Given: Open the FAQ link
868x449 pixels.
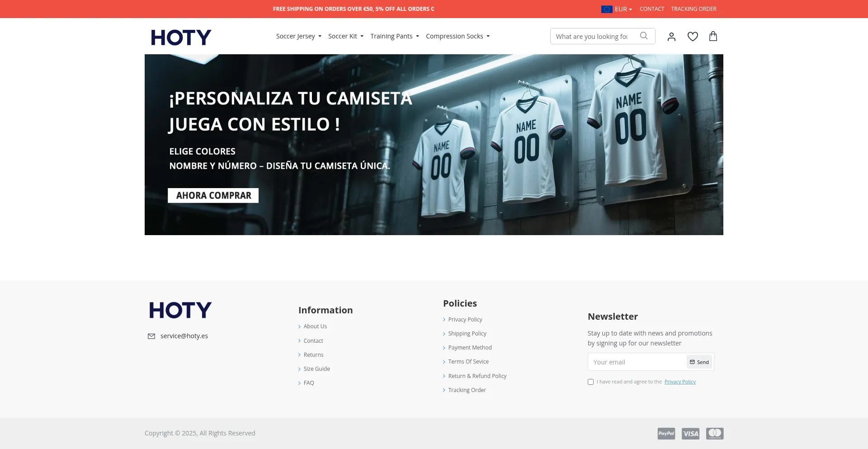Looking at the screenshot, I should click(x=309, y=383).
